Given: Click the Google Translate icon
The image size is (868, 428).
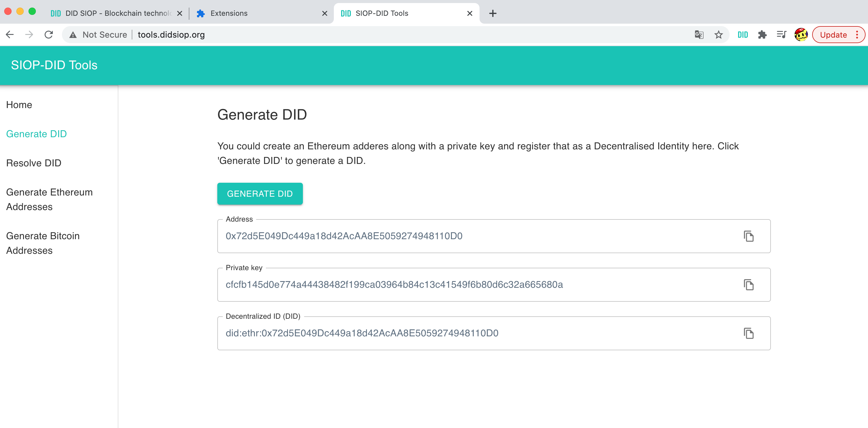Looking at the screenshot, I should pyautogui.click(x=699, y=35).
